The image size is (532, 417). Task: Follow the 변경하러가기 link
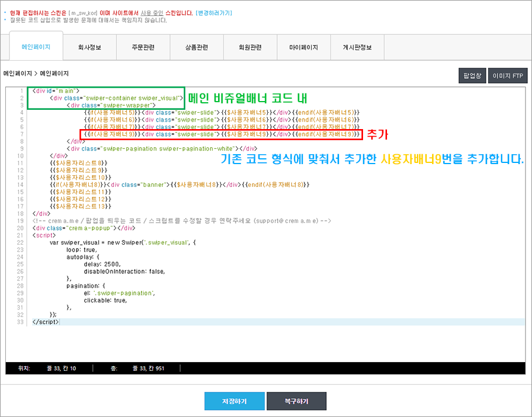pyautogui.click(x=214, y=13)
